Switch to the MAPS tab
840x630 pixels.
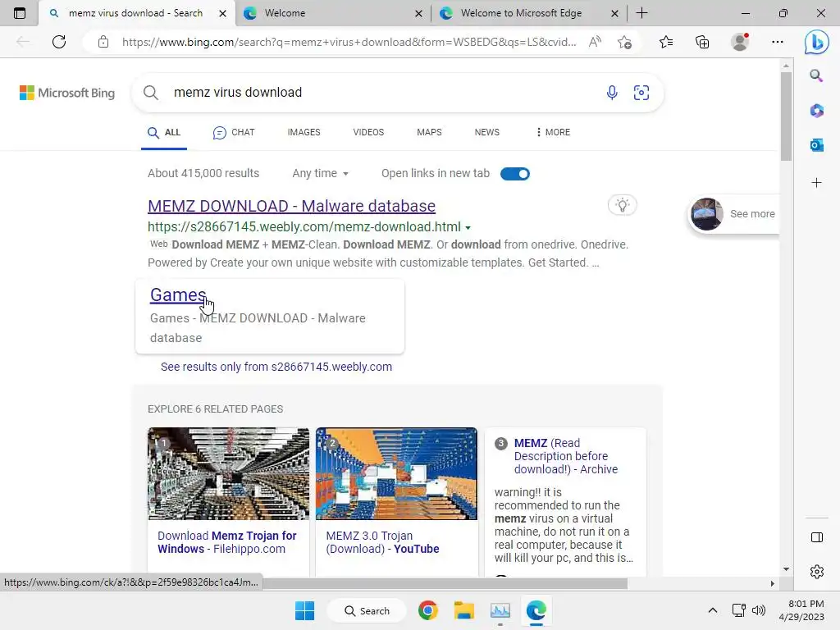[x=429, y=132]
